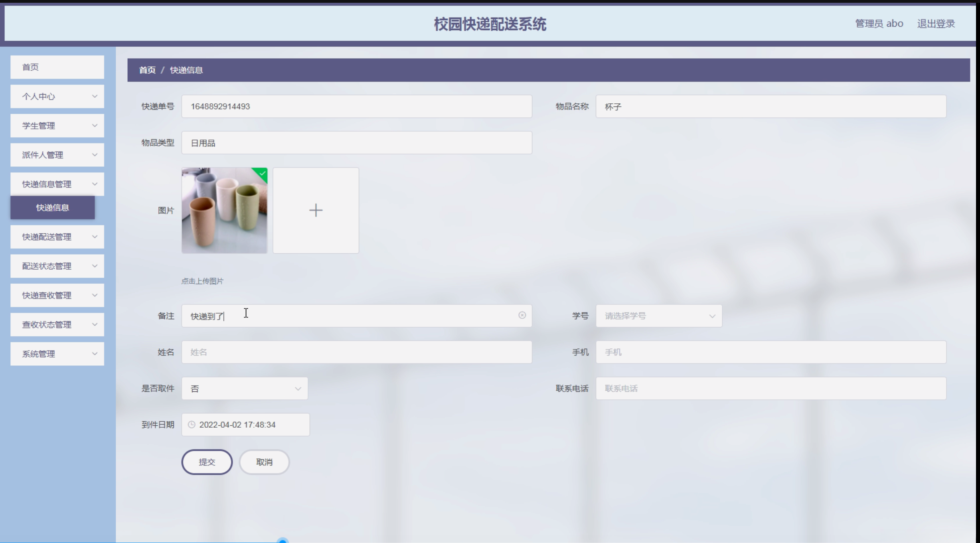Open the 是否取件 dropdown showing 否
980x543 pixels.
[245, 389]
